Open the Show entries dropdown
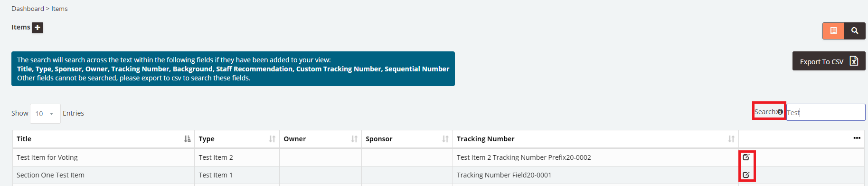This screenshot has height=186, width=868. pos(45,114)
